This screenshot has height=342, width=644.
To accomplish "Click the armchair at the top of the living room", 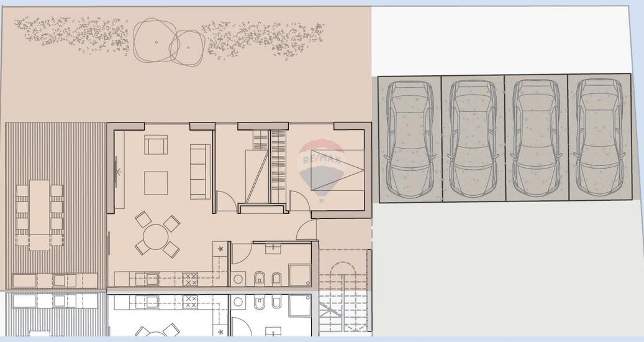I will (x=156, y=145).
